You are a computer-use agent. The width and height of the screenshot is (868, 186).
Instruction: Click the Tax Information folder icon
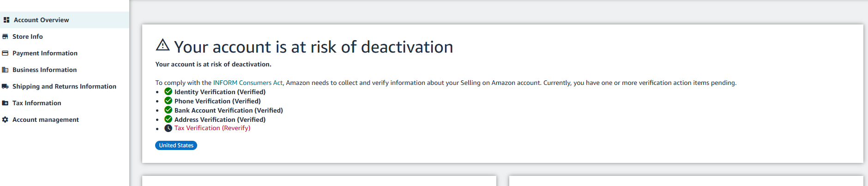(x=5, y=103)
